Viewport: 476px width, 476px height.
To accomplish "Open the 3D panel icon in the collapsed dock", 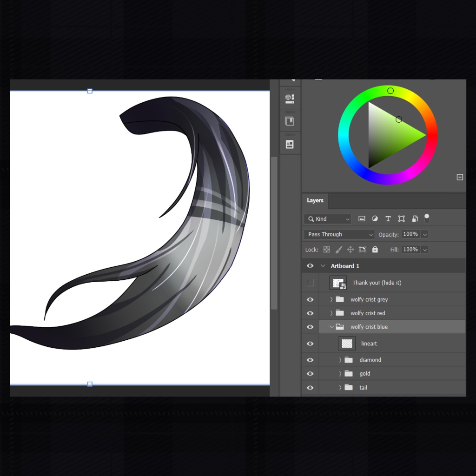I will pyautogui.click(x=290, y=99).
